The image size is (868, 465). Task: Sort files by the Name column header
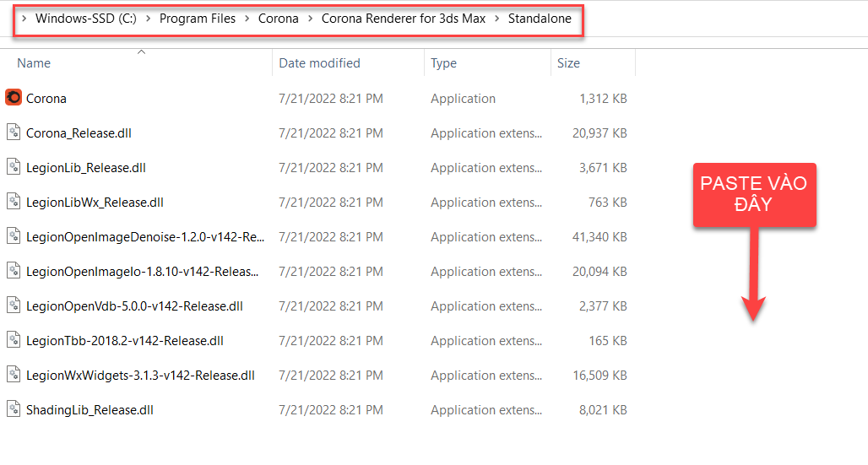(x=34, y=63)
